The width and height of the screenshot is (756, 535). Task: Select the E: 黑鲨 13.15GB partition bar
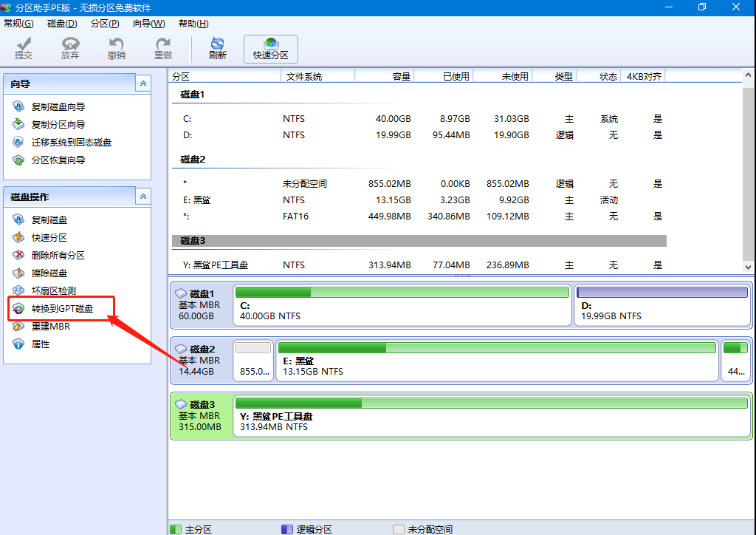tap(497, 361)
